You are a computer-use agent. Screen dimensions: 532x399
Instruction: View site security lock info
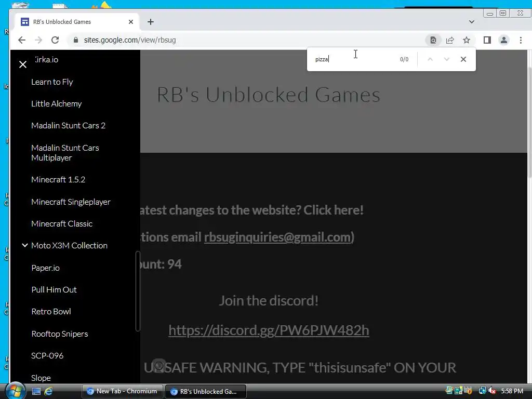tap(76, 40)
